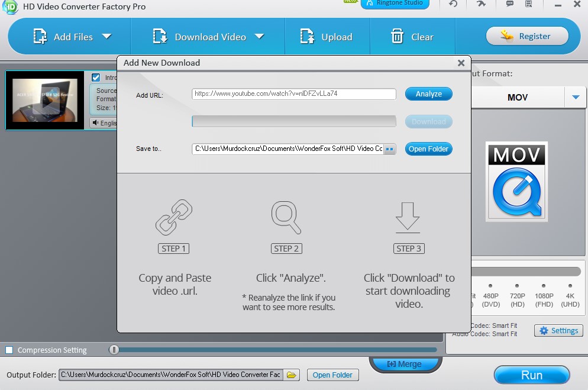The height and width of the screenshot is (390, 588).
Task: Close the Add New Download dialog
Action: pos(461,63)
